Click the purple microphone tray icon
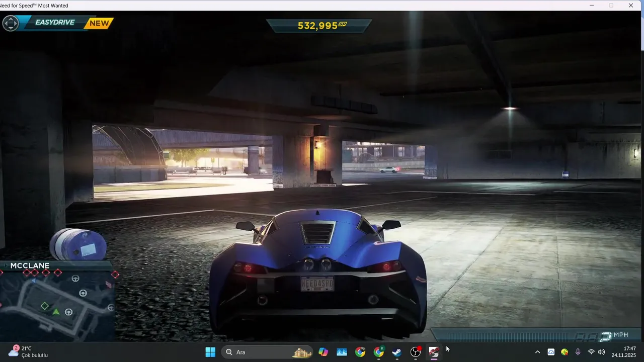This screenshot has width=644, height=362. point(578,352)
